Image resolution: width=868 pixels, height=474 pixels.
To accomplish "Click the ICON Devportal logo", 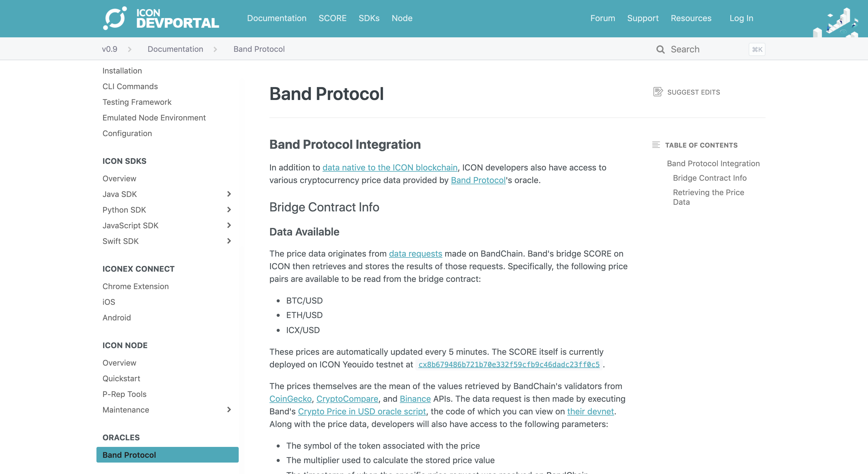I will 161,18.
